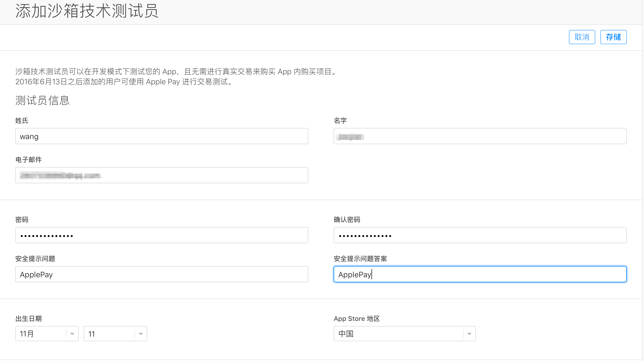Click the 安全提示问题 field showing ApplePay
The height and width of the screenshot is (361, 644).
pos(161,274)
